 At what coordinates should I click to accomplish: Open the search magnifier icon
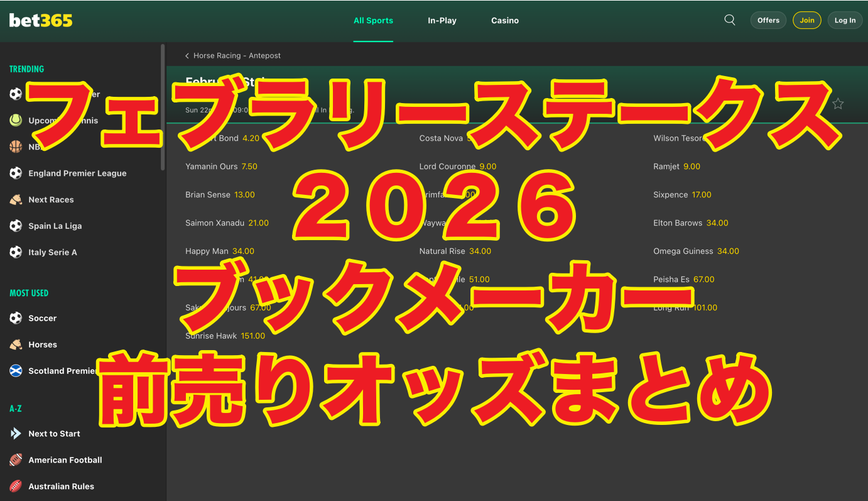coord(730,20)
